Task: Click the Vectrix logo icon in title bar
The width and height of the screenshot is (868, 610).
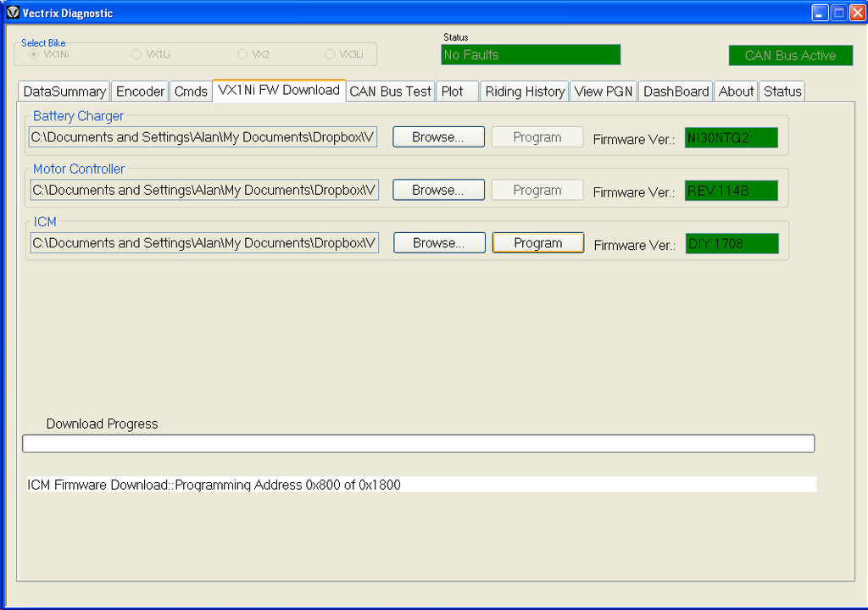Action: coord(13,12)
